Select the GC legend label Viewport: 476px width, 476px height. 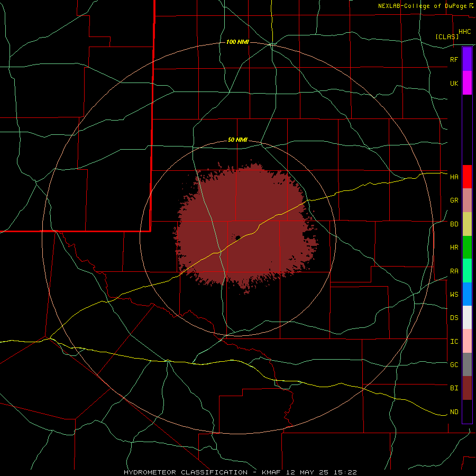[454, 365]
